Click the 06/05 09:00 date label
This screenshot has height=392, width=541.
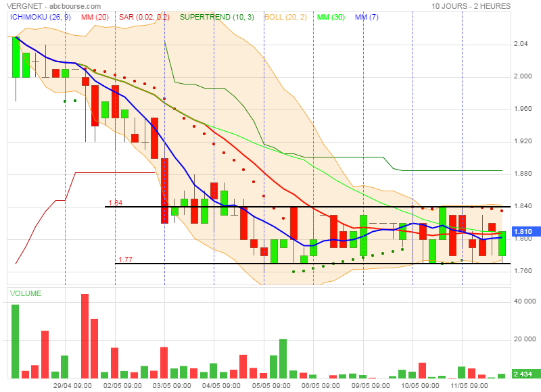coord(321,385)
